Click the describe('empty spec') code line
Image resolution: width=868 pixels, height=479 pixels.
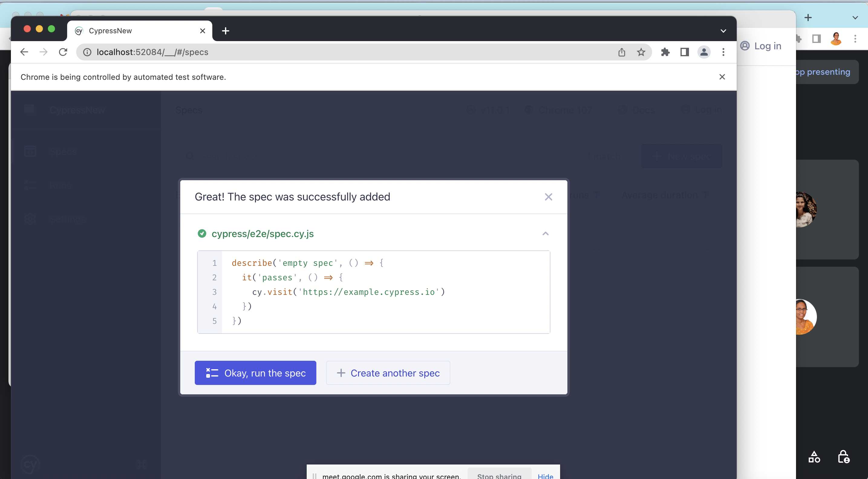coord(307,263)
